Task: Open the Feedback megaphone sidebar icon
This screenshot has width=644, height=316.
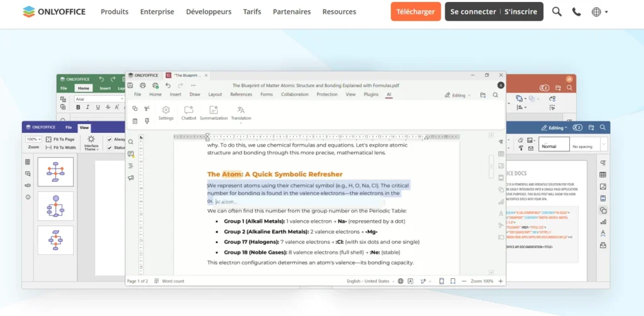Action: [x=131, y=178]
